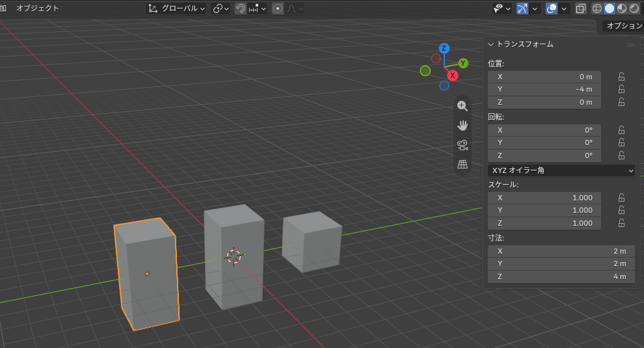Click the green Y axis on gizmo
Viewport: 644px width, 348px height.
[x=463, y=63]
